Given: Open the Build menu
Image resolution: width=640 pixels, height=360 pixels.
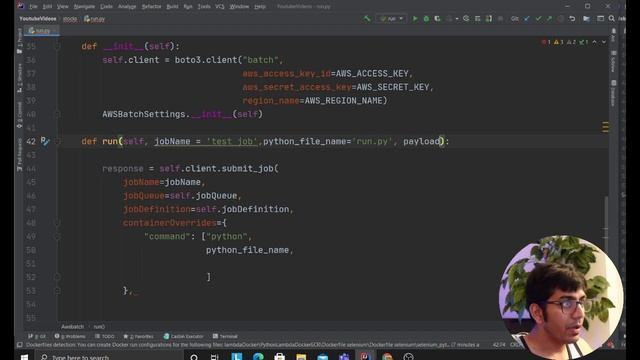Looking at the screenshot, I should pos(172,7).
